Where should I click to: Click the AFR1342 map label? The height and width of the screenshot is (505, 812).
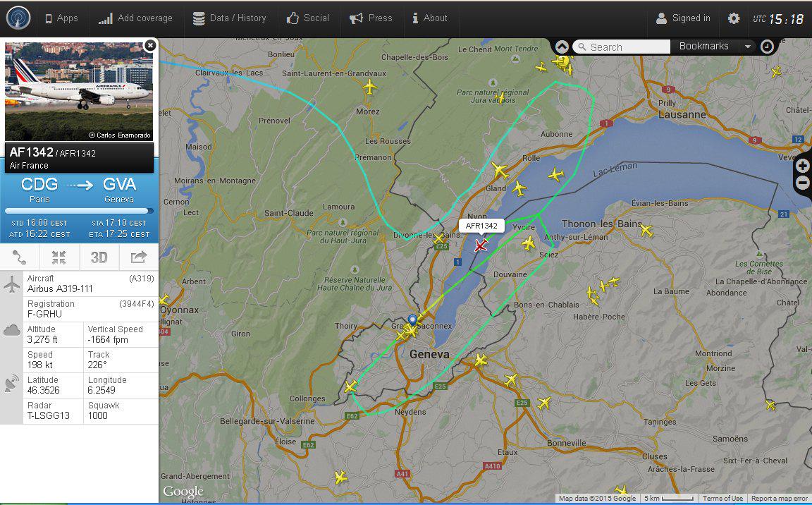coord(481,226)
